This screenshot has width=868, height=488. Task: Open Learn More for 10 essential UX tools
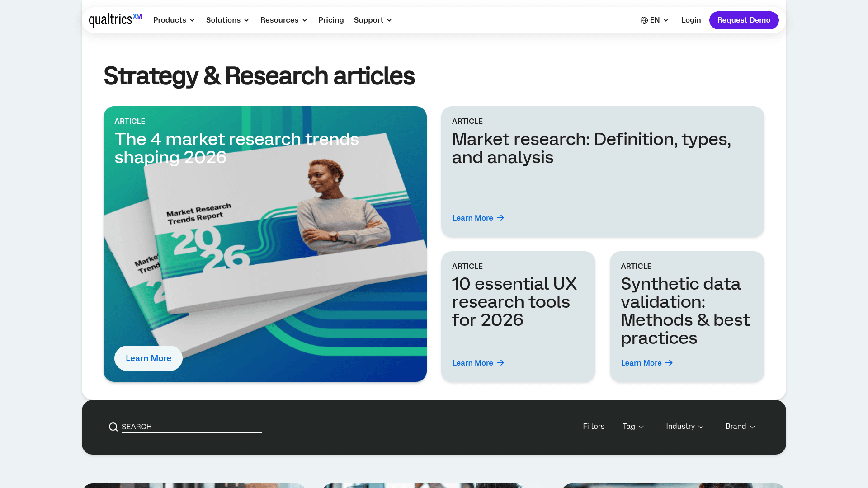pos(478,363)
